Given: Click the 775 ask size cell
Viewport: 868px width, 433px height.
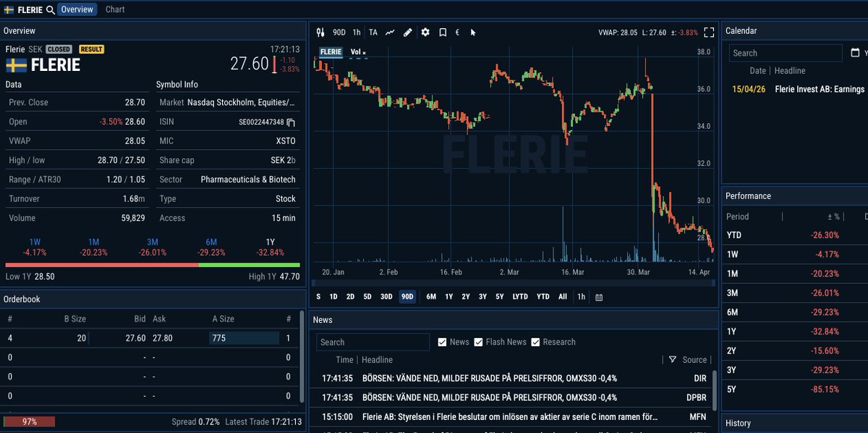Looking at the screenshot, I should click(x=244, y=338).
